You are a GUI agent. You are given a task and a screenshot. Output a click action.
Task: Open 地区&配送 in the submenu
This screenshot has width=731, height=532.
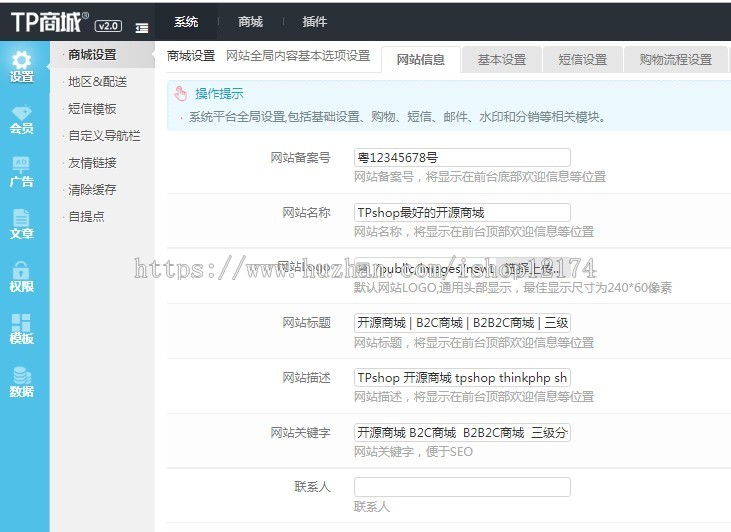coord(97,82)
